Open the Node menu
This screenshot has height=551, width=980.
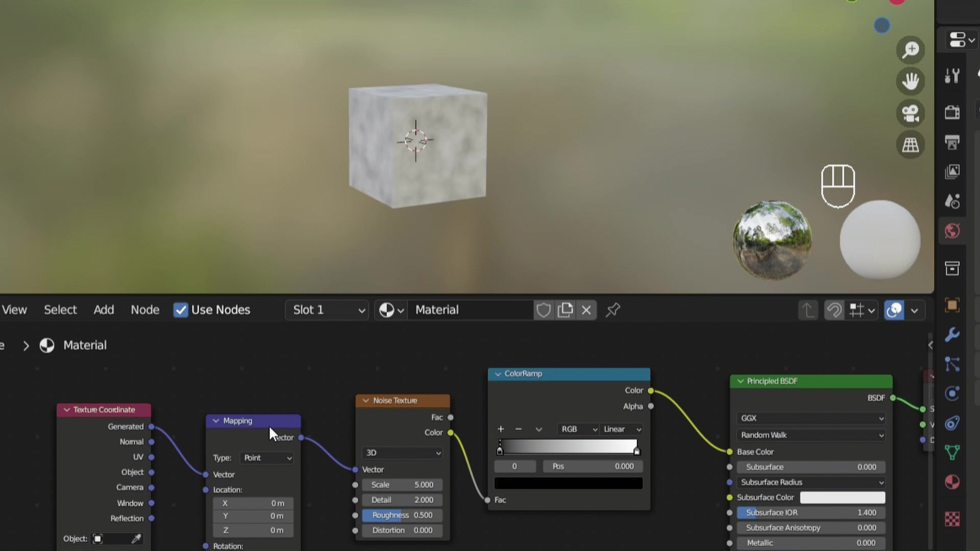(x=145, y=310)
